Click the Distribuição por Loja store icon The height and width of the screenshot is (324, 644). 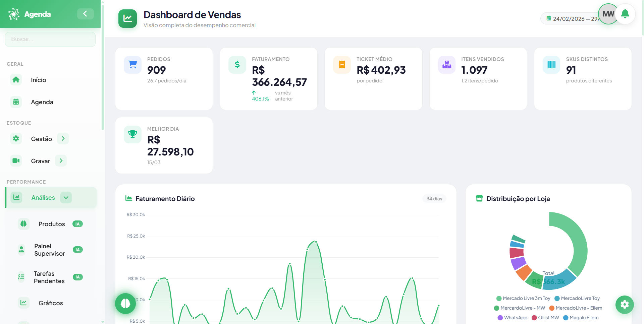click(x=479, y=198)
